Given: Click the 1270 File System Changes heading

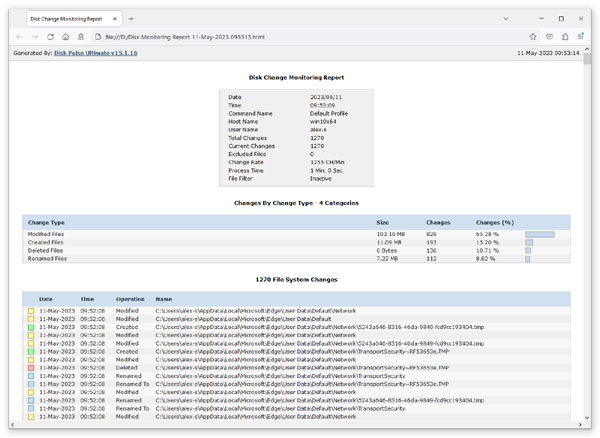Looking at the screenshot, I should pos(297,280).
